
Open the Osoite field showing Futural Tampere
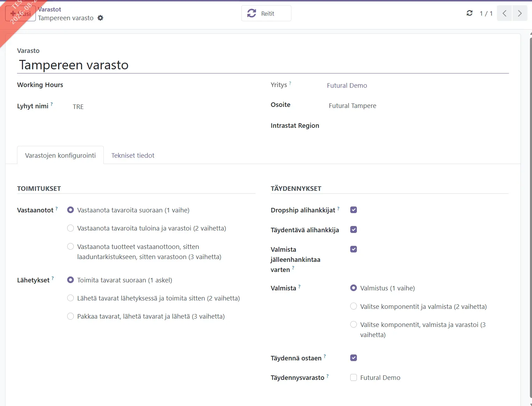417,106
